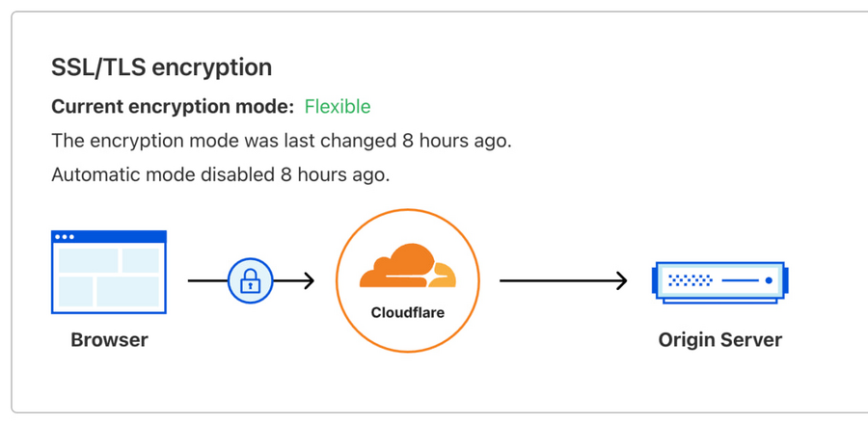Click the 'Automatic mode disabled' status line
This screenshot has height=423, width=868.
(x=220, y=174)
